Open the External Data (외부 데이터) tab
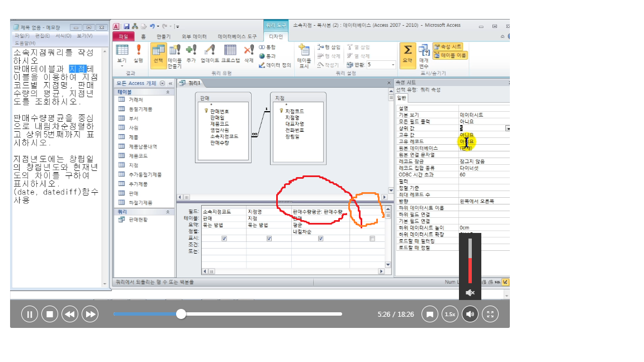644x362 pixels. [195, 36]
